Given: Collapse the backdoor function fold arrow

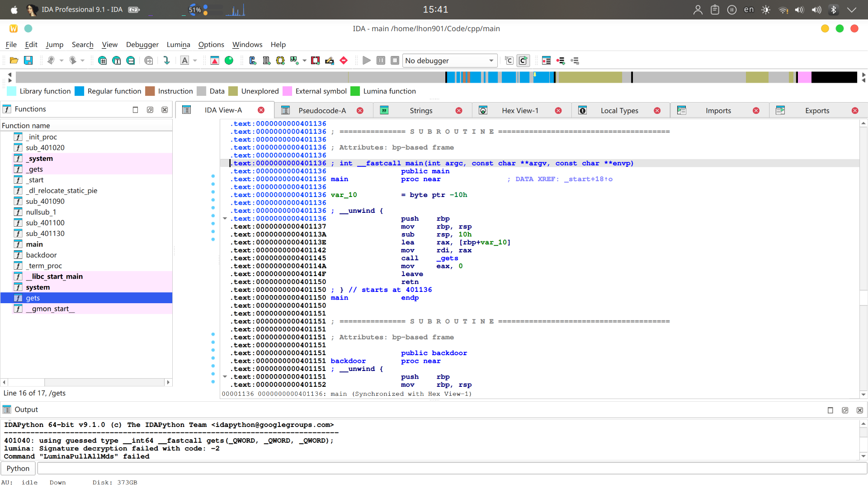Looking at the screenshot, I should click(225, 377).
